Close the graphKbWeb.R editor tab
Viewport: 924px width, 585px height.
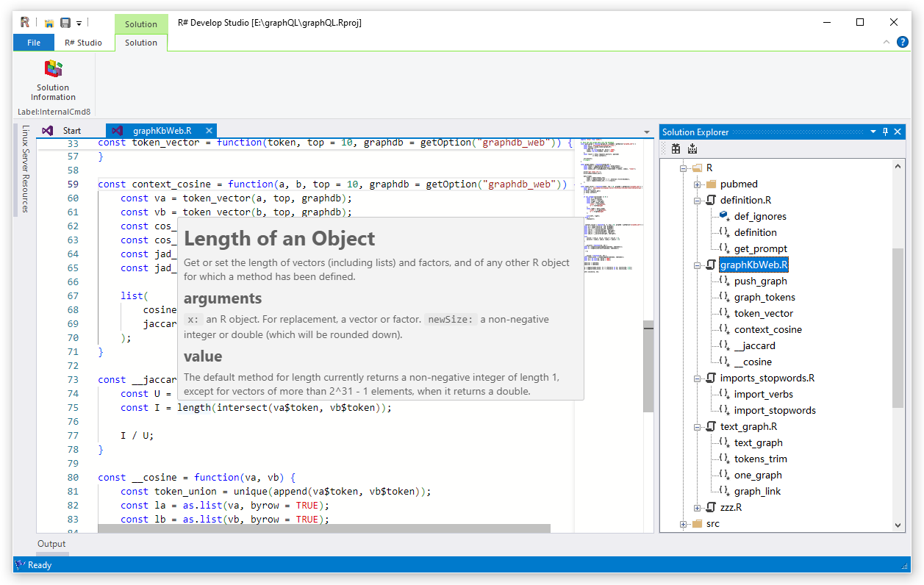click(209, 131)
